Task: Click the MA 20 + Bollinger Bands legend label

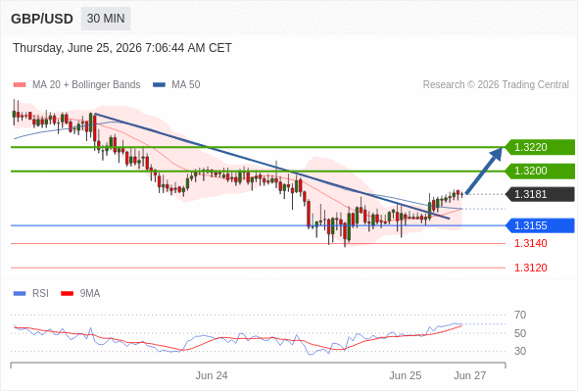Action: [x=86, y=85]
